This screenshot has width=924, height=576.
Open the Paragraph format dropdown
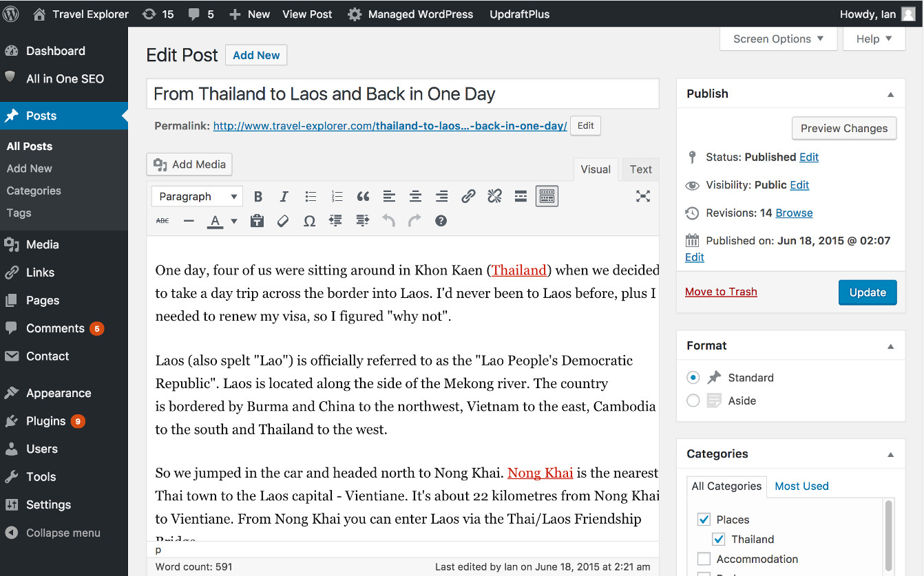tap(196, 197)
